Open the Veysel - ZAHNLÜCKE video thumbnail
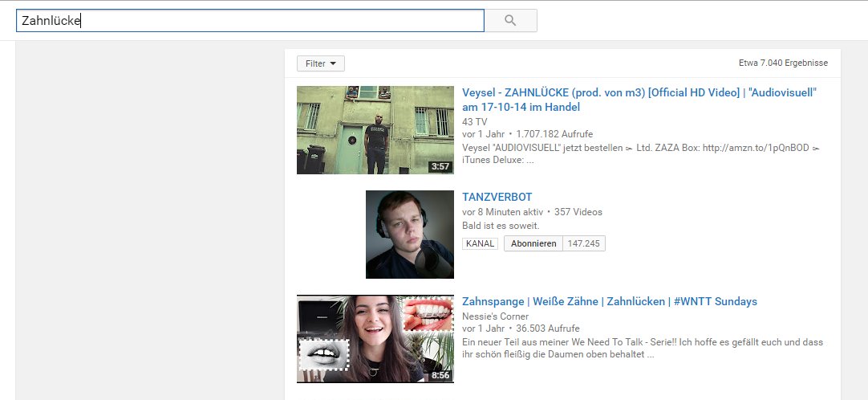This screenshot has height=400, width=868. (x=375, y=129)
